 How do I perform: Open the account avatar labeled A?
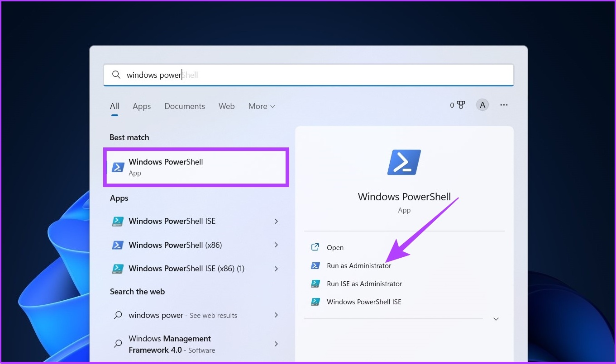click(482, 105)
